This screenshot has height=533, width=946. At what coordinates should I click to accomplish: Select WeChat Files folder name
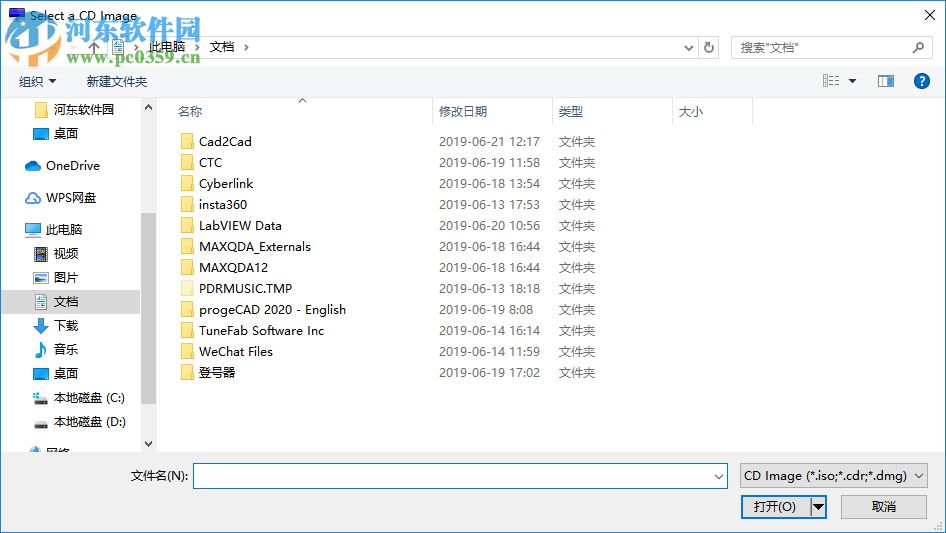tap(236, 351)
